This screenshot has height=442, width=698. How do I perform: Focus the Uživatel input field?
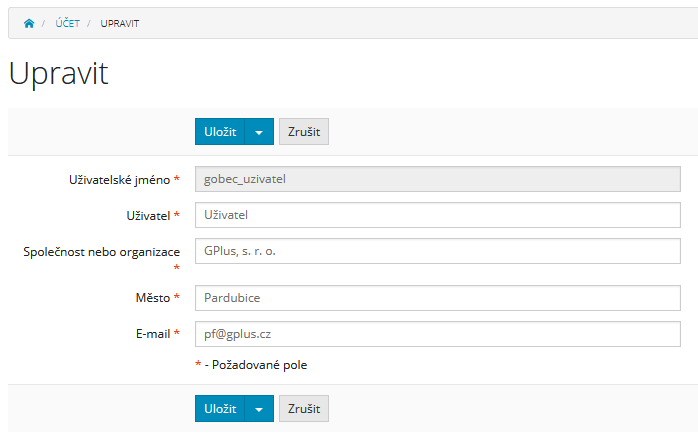point(438,215)
